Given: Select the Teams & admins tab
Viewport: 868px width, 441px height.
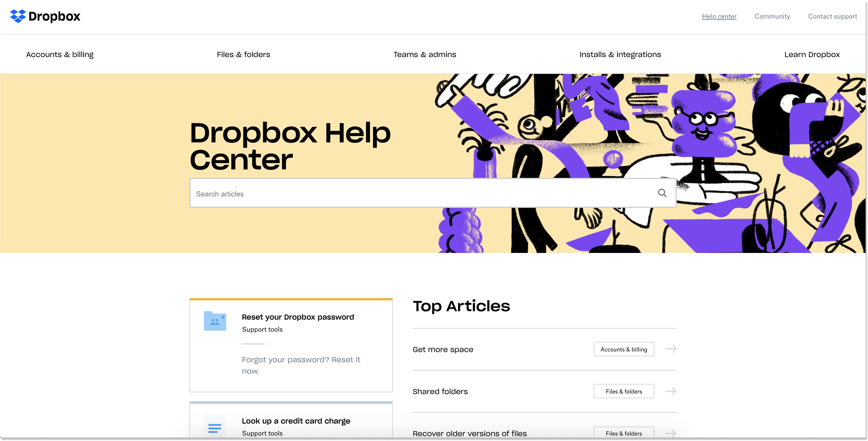Looking at the screenshot, I should pyautogui.click(x=425, y=54).
